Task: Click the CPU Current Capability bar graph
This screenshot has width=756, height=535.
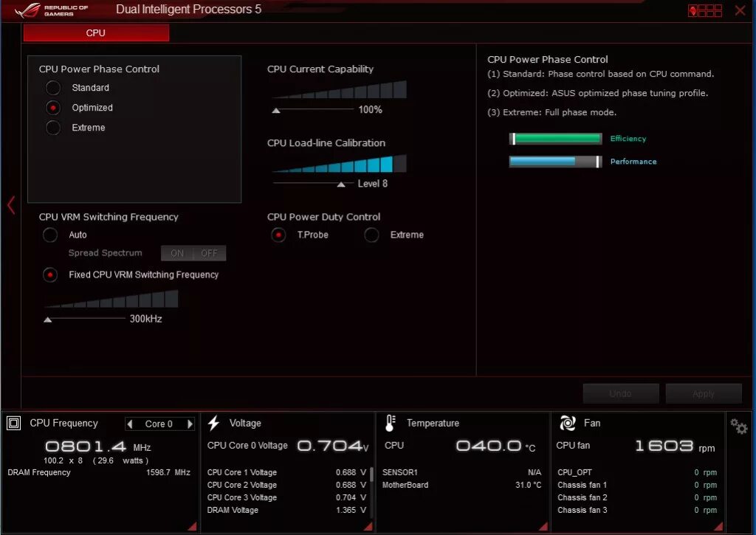Action: click(x=340, y=89)
